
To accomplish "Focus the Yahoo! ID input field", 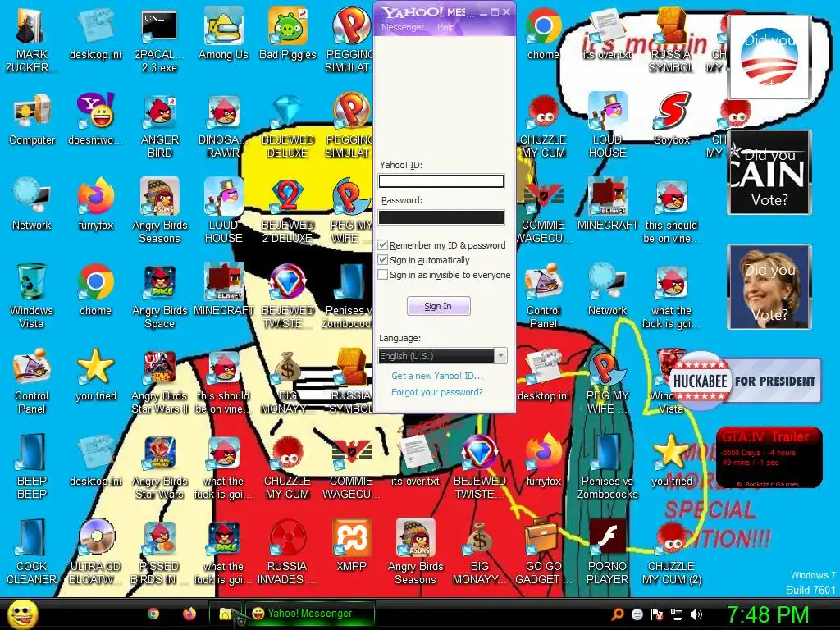I will tap(441, 181).
